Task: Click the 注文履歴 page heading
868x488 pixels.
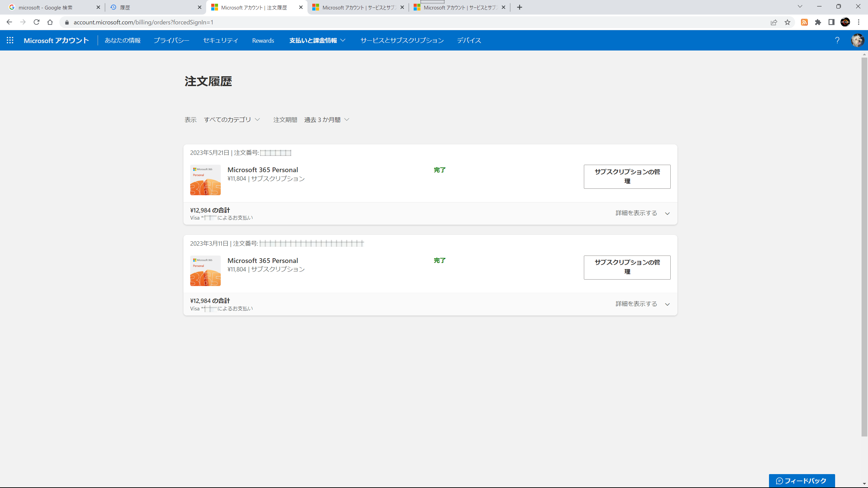Action: (208, 81)
